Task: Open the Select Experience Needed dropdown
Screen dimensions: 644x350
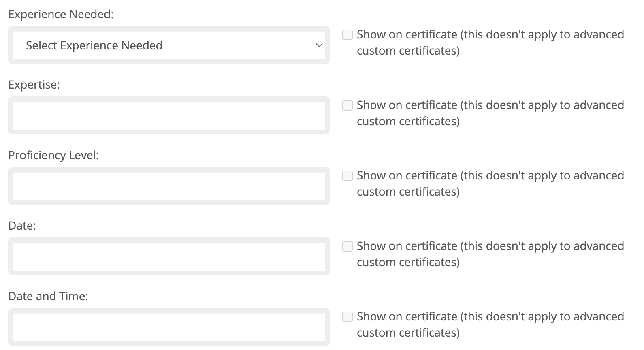Action: (x=168, y=45)
